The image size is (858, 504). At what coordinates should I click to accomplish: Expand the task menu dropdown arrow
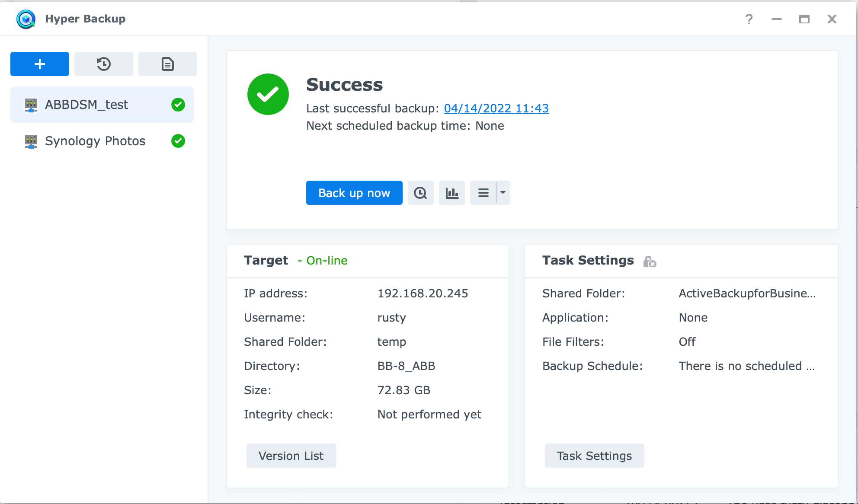503,193
